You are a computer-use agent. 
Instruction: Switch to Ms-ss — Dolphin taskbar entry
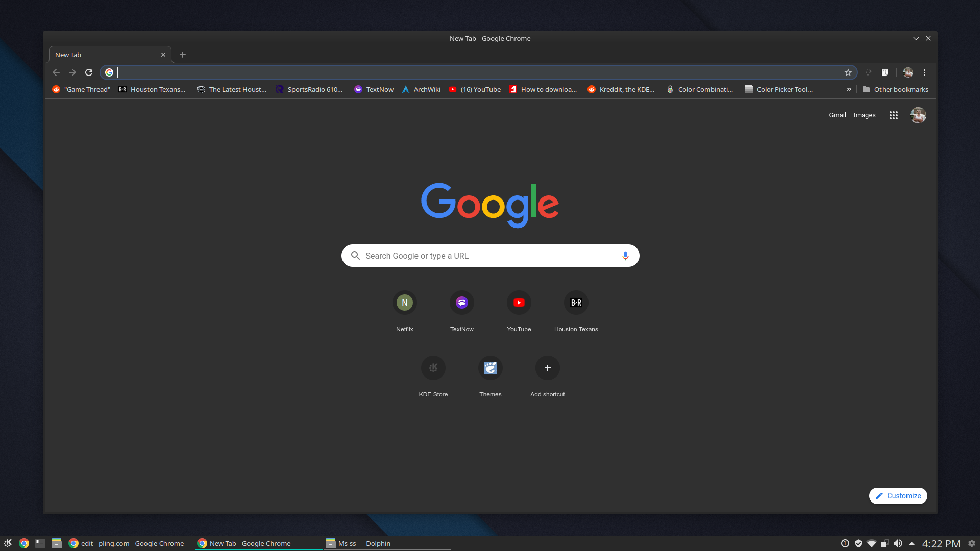tap(387, 543)
